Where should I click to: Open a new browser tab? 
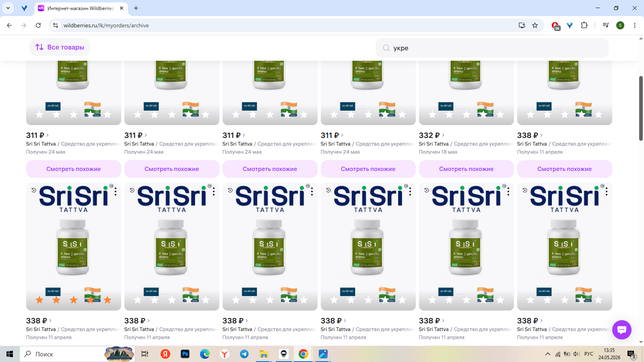136,8
